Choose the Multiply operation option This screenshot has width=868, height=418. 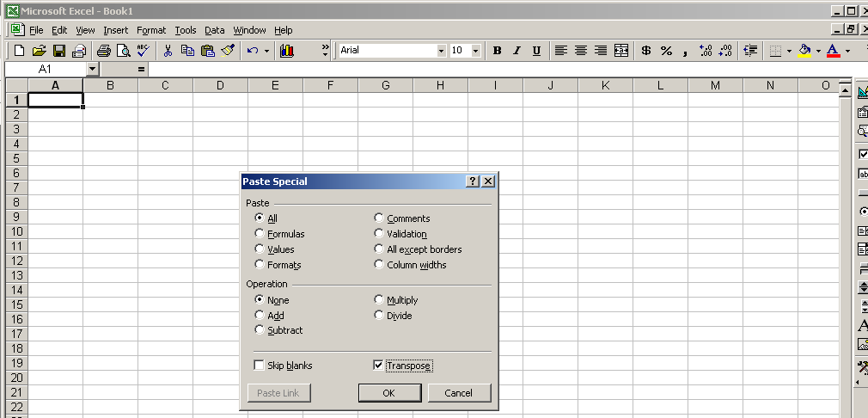(x=379, y=300)
